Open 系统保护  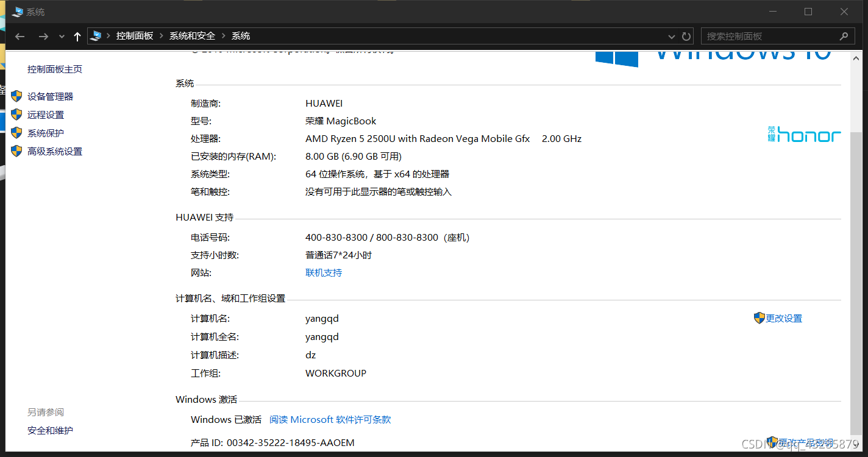point(46,133)
